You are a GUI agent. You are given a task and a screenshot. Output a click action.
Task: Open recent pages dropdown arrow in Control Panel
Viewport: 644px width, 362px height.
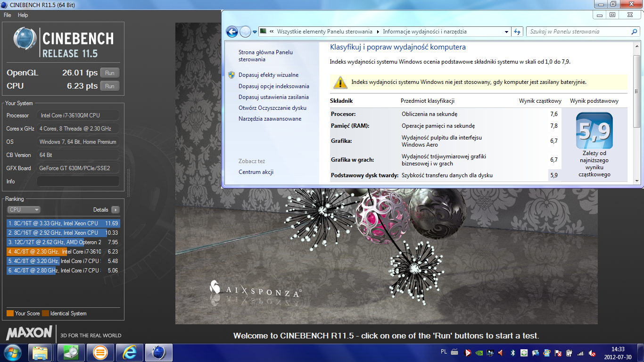point(255,32)
